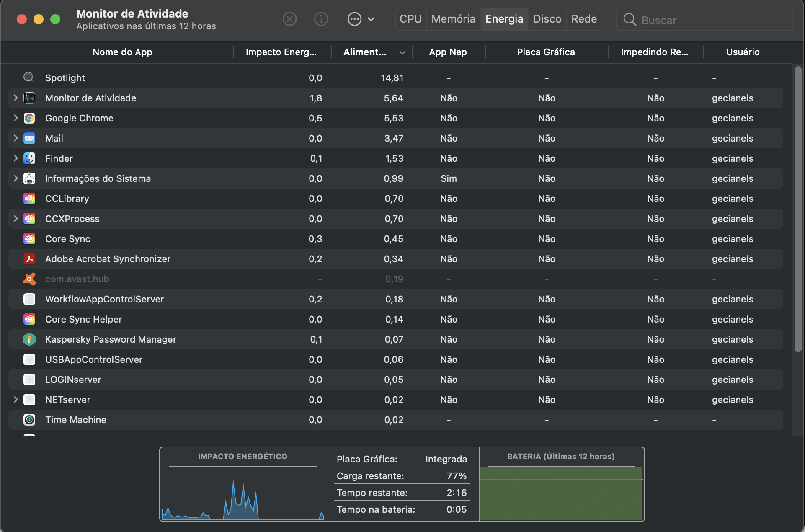This screenshot has height=532, width=805.
Task: Click the Finder icon in app list
Action: (x=29, y=158)
